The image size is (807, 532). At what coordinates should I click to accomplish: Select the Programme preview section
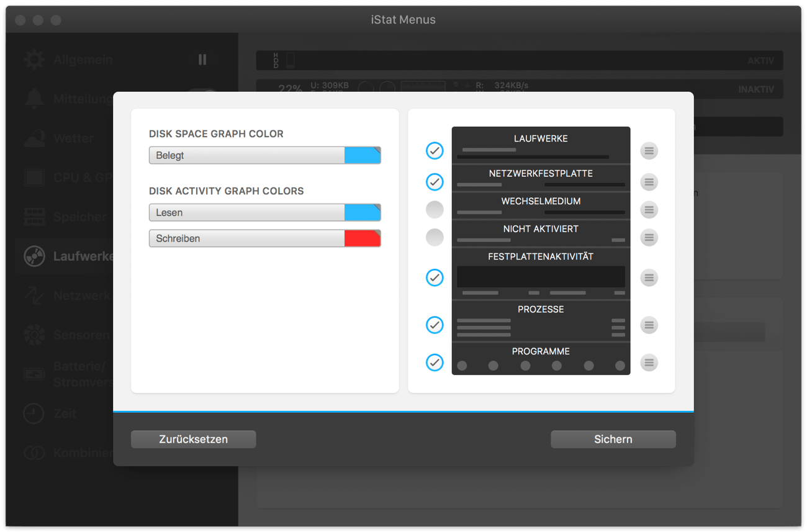[x=541, y=359]
